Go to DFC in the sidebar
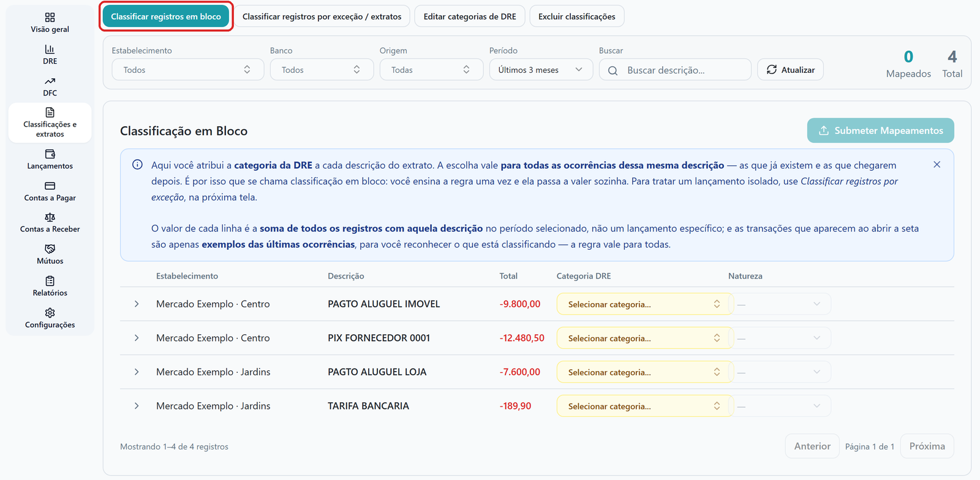This screenshot has width=980, height=480. tap(50, 86)
